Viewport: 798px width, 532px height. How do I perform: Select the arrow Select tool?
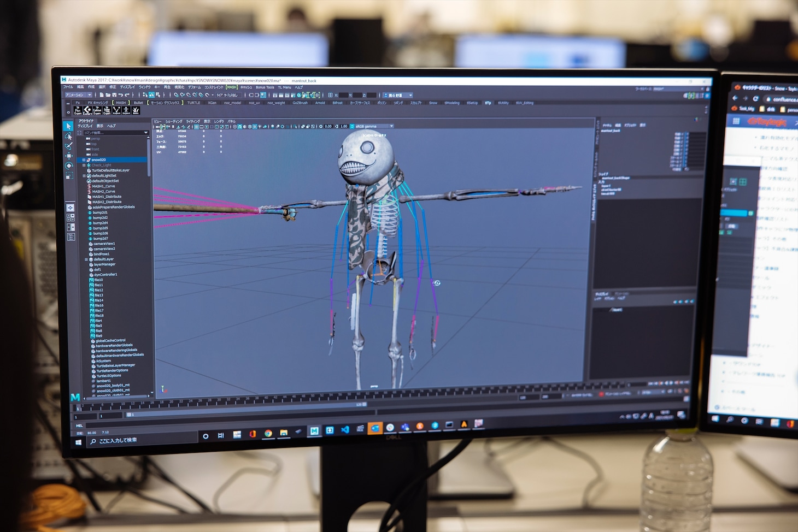tap(69, 126)
